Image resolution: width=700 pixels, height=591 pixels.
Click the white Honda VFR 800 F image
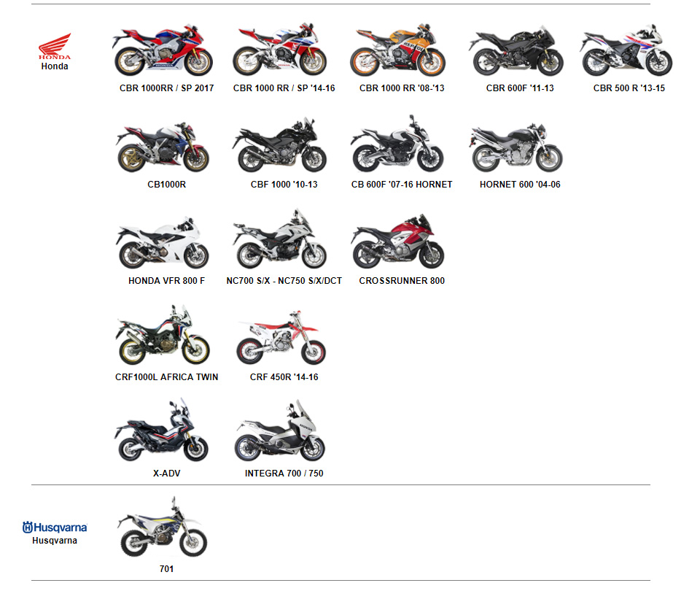(x=163, y=242)
